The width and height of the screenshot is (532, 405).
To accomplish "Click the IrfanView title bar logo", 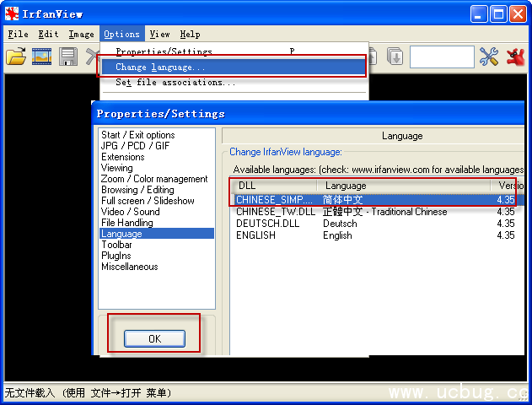I will click(12, 13).
